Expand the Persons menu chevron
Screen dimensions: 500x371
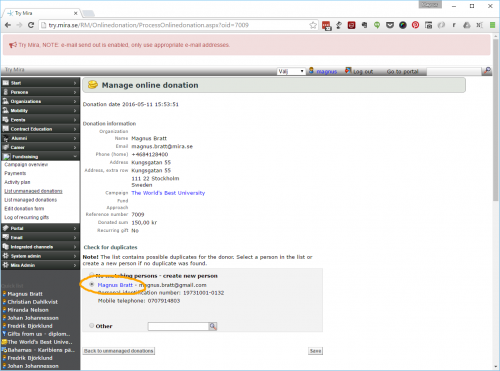[x=75, y=92]
